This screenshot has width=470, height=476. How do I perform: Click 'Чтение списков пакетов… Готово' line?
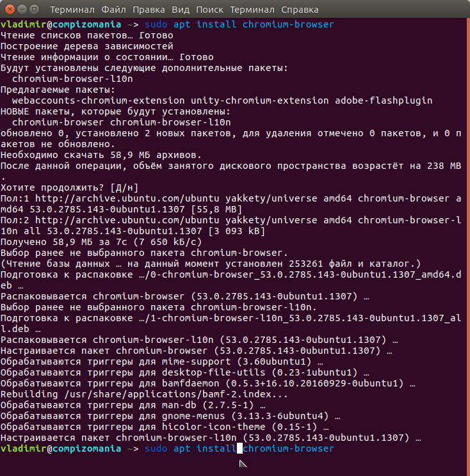(87, 35)
